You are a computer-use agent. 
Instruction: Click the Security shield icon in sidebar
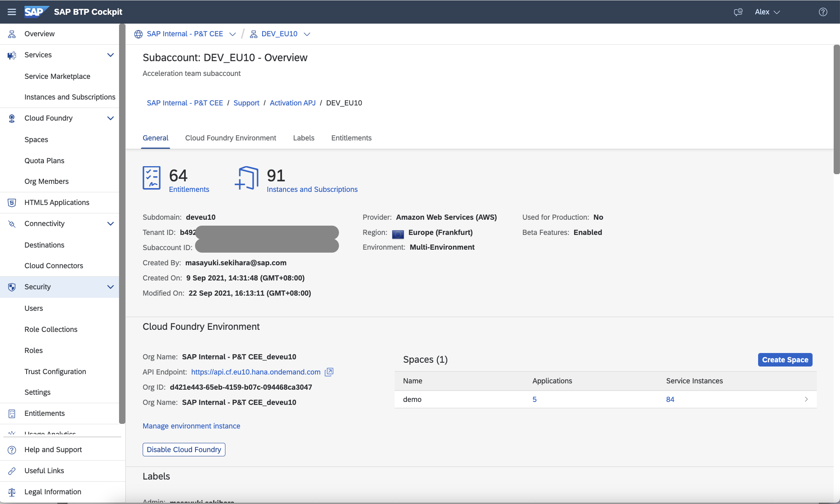12,287
